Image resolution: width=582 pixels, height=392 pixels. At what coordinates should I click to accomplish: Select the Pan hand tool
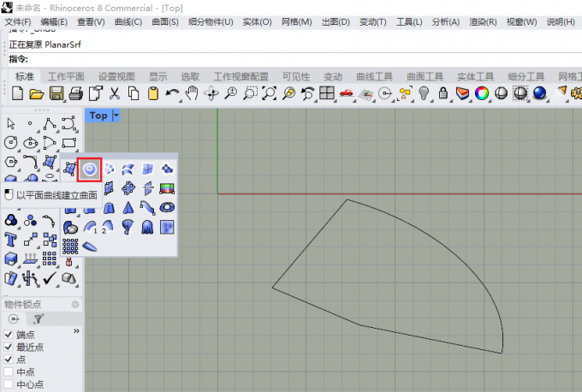point(192,93)
